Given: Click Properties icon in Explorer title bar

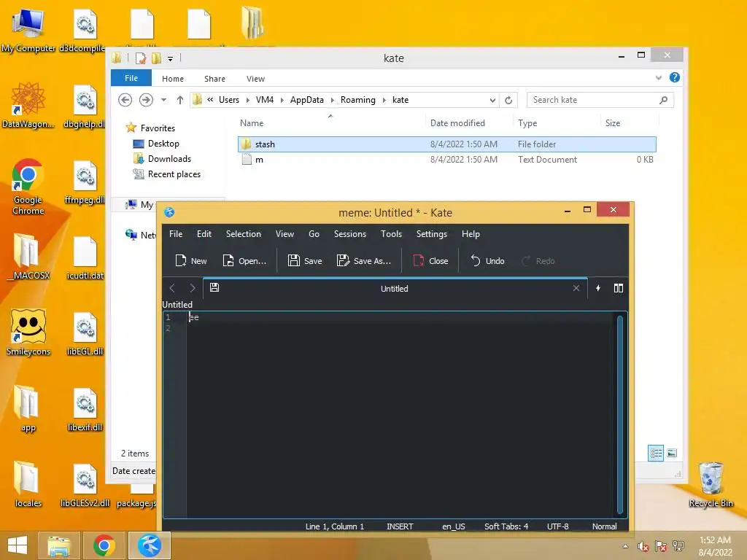Looking at the screenshot, I should 141,58.
